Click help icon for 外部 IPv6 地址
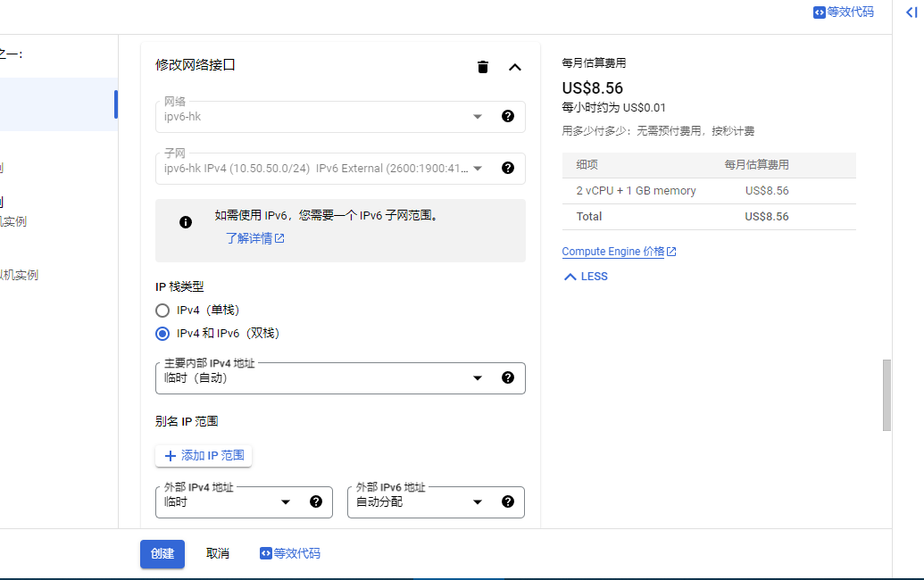 click(508, 501)
